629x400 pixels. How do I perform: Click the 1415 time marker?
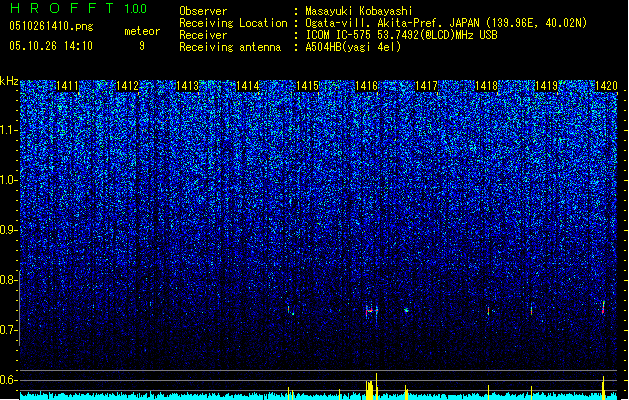[x=307, y=86]
